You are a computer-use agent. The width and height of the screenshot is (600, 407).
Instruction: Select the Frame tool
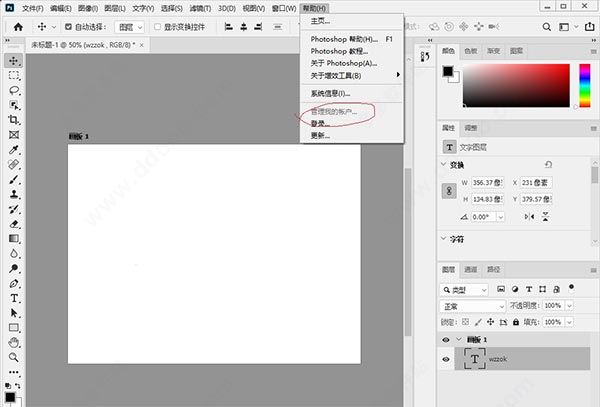click(x=14, y=135)
